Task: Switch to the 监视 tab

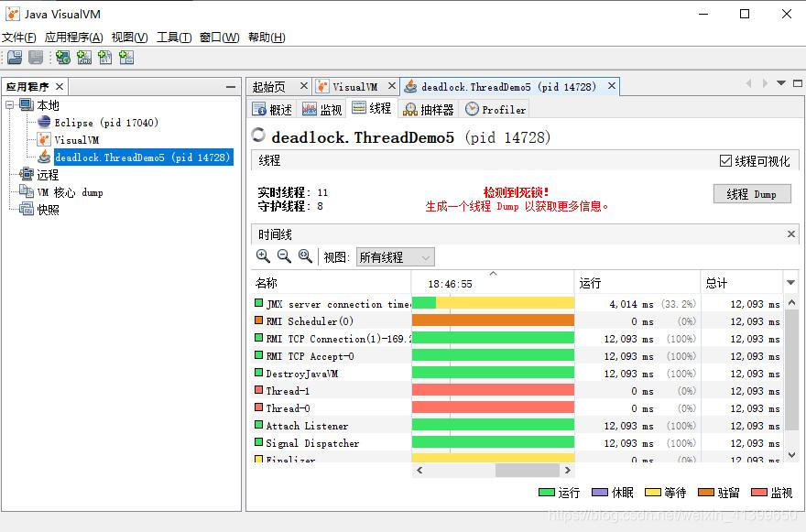Action: (321, 110)
